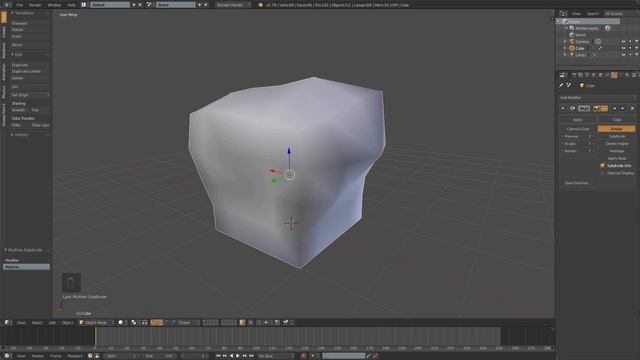Toggle Multires modifier viewport visibility (eye)
640x360 pixels.
point(604,109)
